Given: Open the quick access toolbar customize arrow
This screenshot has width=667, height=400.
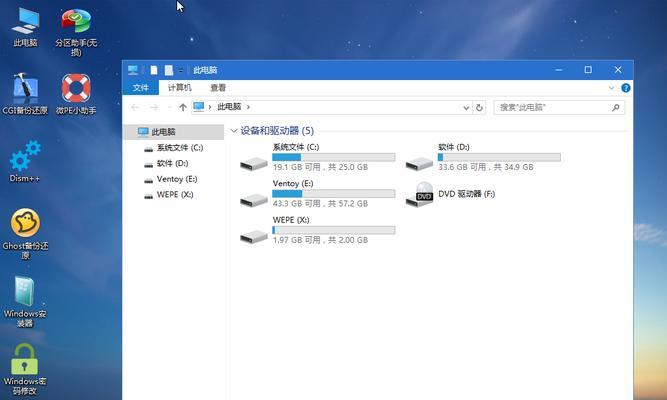Looking at the screenshot, I should (181, 70).
